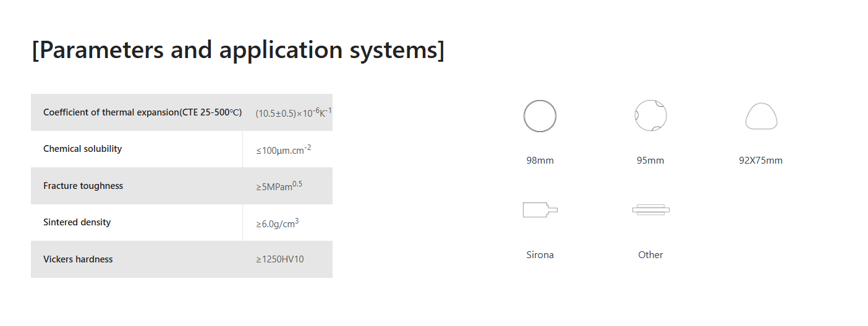This screenshot has height=326, width=868.
Task: Click the 92X75mm label
Action: [x=760, y=161]
